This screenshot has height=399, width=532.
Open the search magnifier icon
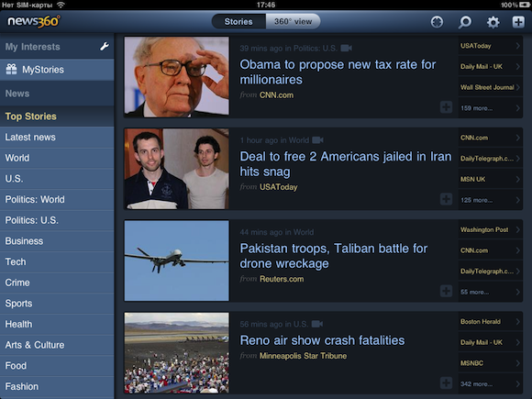coord(465,22)
